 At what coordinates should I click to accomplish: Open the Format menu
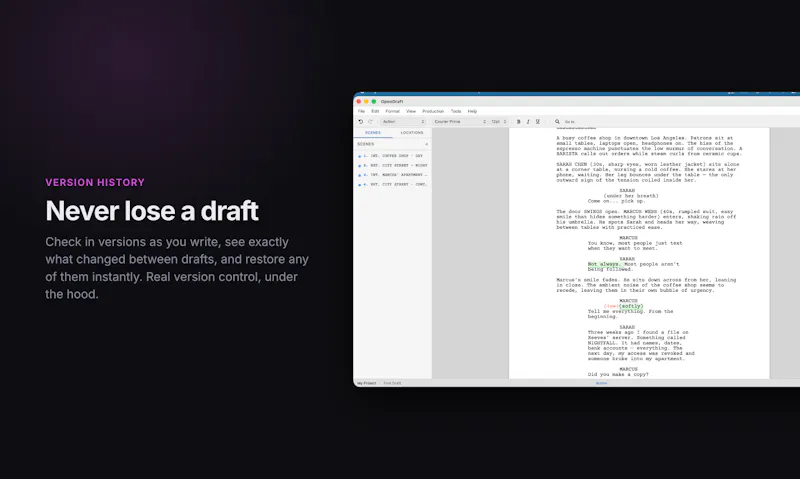coord(392,111)
